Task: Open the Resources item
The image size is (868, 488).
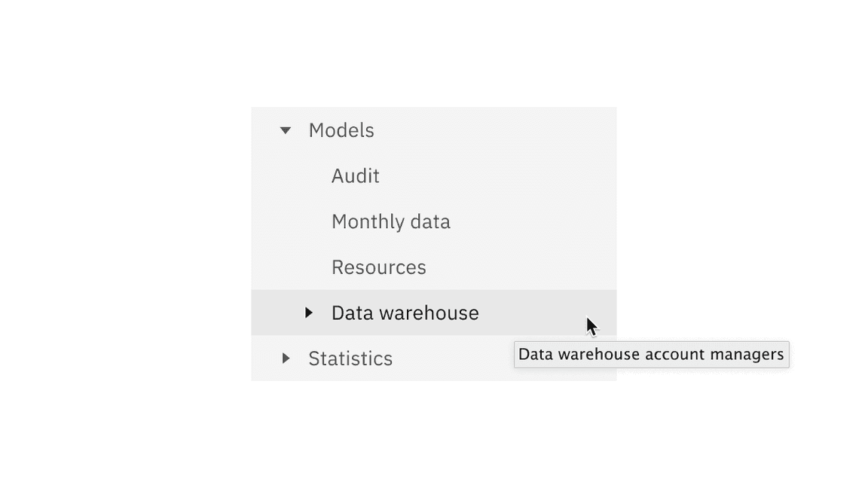Action: [379, 267]
